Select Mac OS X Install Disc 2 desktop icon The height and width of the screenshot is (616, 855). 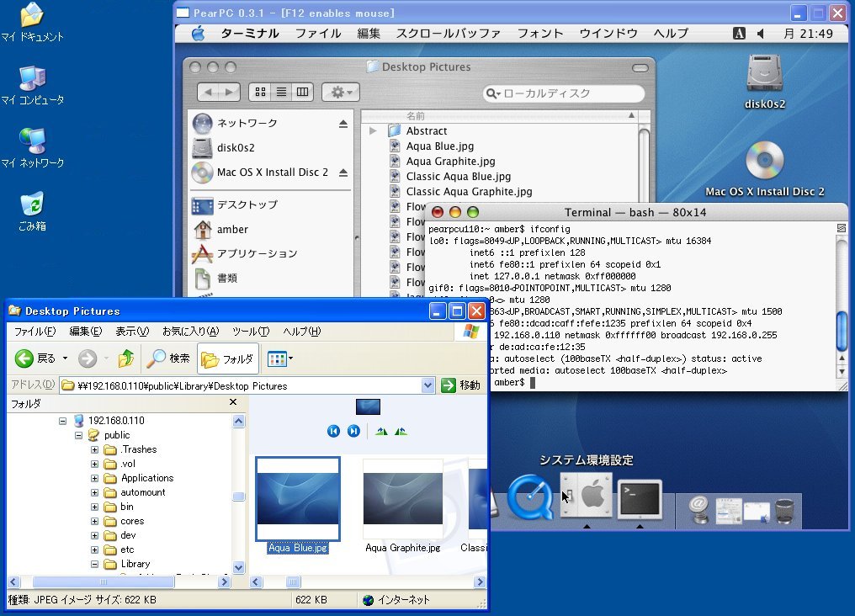click(x=764, y=169)
